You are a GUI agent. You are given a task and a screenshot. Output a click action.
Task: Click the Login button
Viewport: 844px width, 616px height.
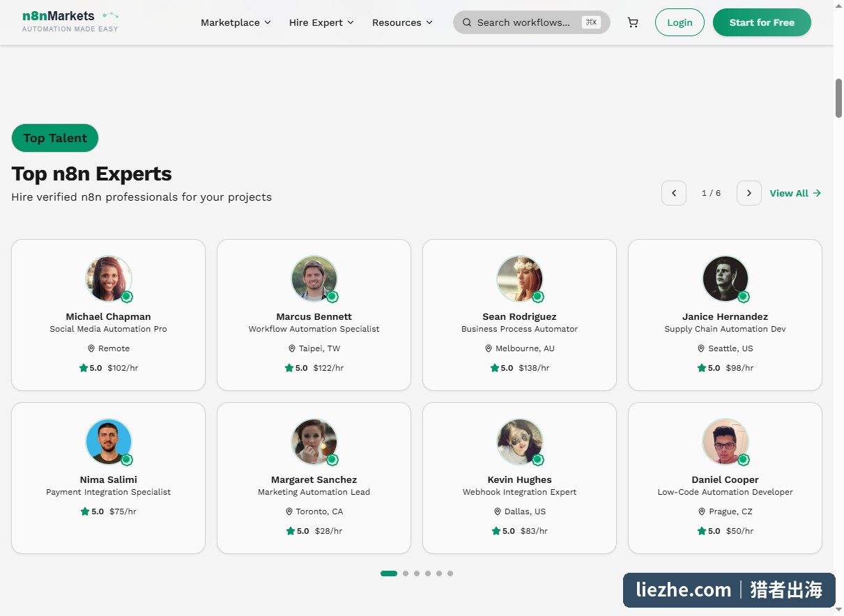click(x=680, y=22)
